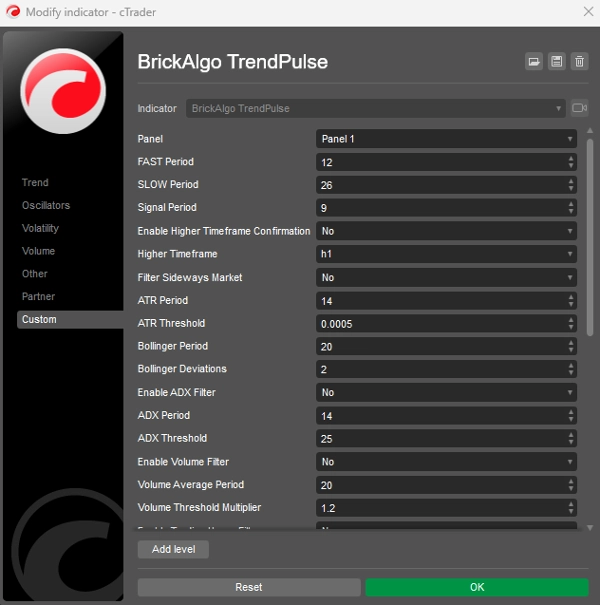The image size is (600, 605).
Task: Open the Enable Volume Filter dropdown
Action: point(446,462)
